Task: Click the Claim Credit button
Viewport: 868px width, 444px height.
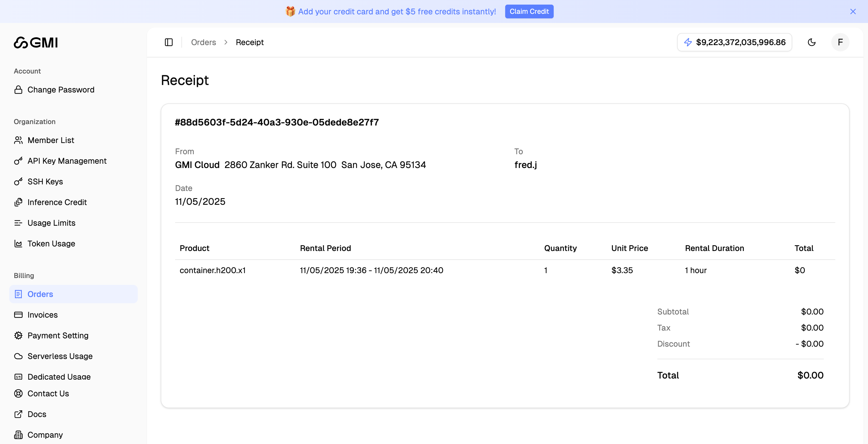Action: [529, 11]
